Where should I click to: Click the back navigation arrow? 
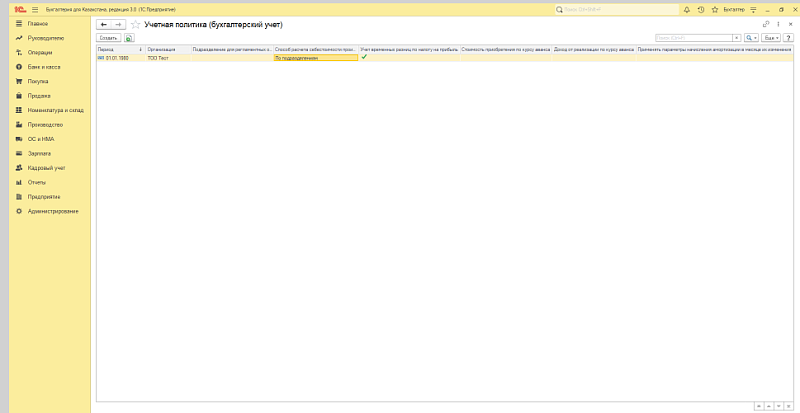click(x=103, y=23)
